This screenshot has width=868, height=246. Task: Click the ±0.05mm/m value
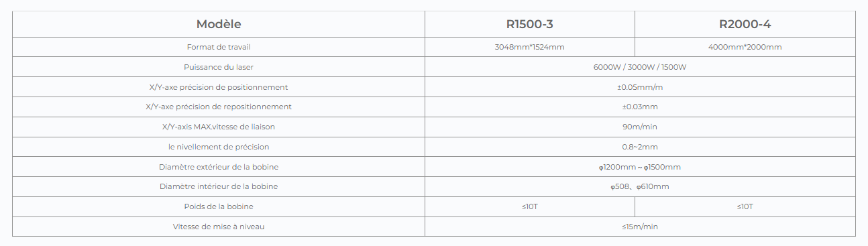point(640,87)
